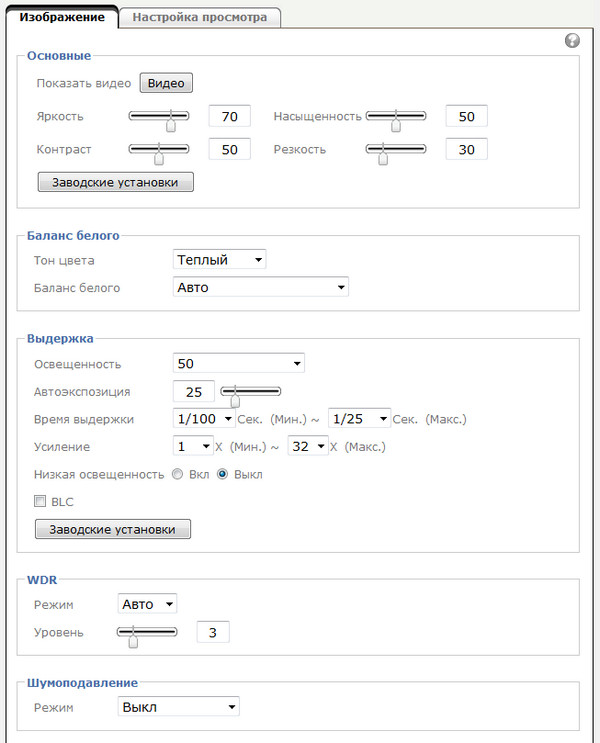Click Заводские установки in Выдержка section
The height and width of the screenshot is (743, 600).
[x=112, y=529]
